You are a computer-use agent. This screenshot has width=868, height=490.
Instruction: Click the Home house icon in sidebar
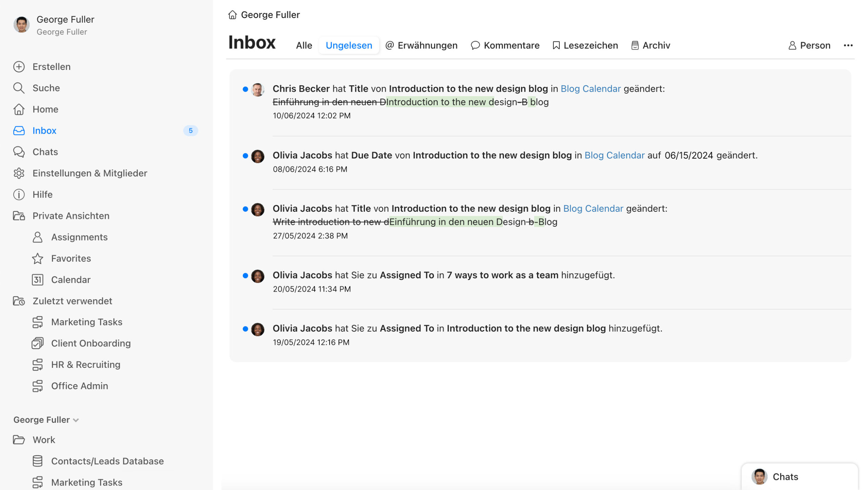click(19, 109)
